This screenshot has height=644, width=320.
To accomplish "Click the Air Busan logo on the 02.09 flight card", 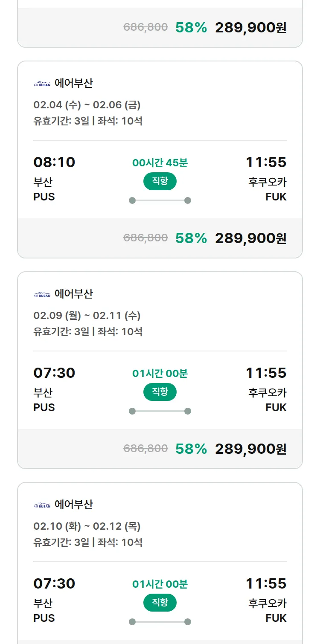I will point(42,295).
